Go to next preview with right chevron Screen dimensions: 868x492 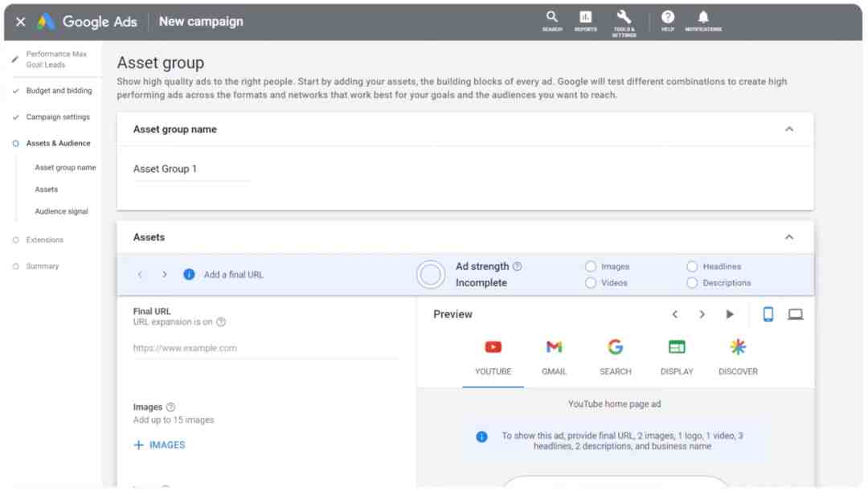702,314
